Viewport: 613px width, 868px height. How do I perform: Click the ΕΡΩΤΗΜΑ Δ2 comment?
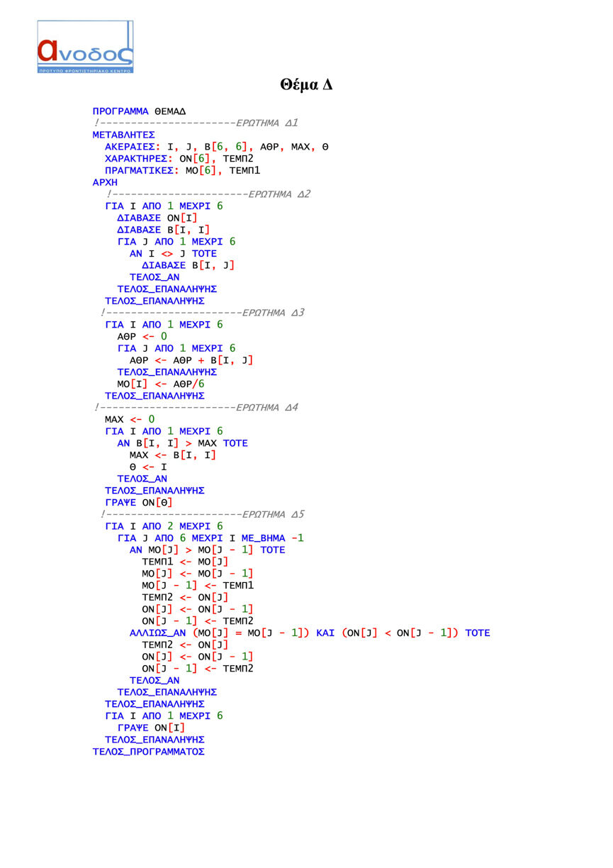[208, 194]
